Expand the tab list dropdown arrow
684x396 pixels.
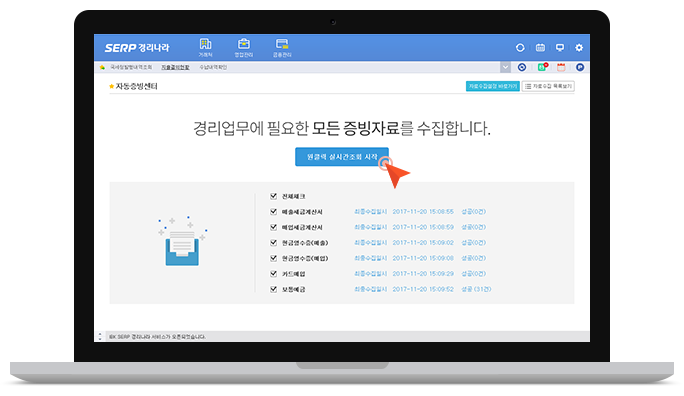[x=505, y=67]
